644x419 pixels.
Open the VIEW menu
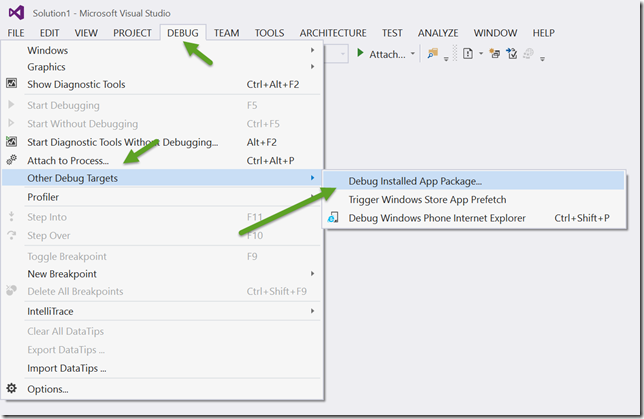tap(86, 33)
